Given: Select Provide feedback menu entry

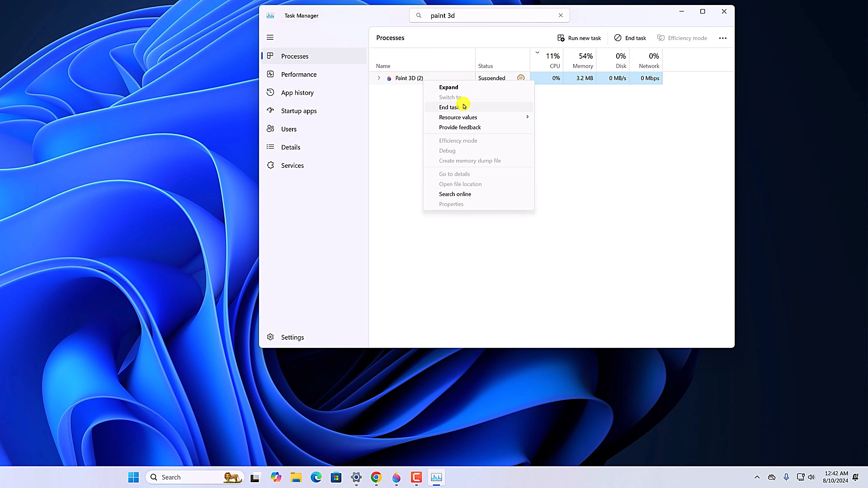Looking at the screenshot, I should tap(479, 127).
